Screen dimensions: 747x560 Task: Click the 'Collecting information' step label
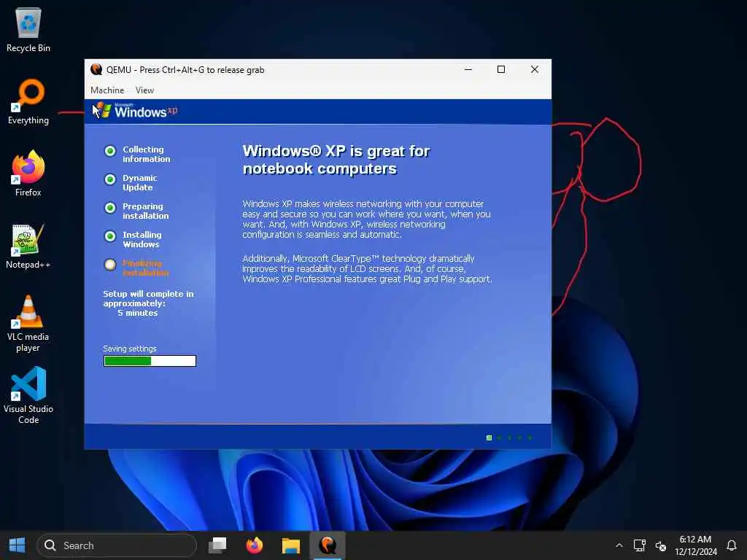click(146, 155)
